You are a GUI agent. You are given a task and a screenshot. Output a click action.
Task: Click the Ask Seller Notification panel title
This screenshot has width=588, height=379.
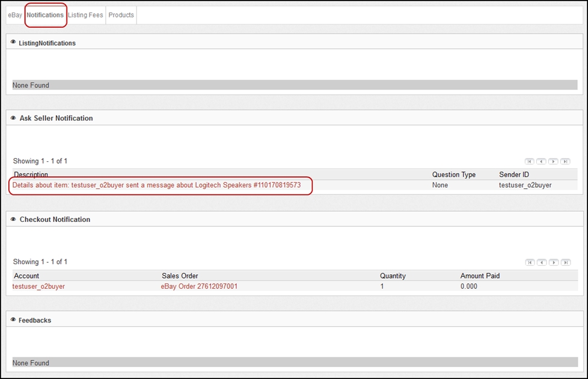pos(57,118)
